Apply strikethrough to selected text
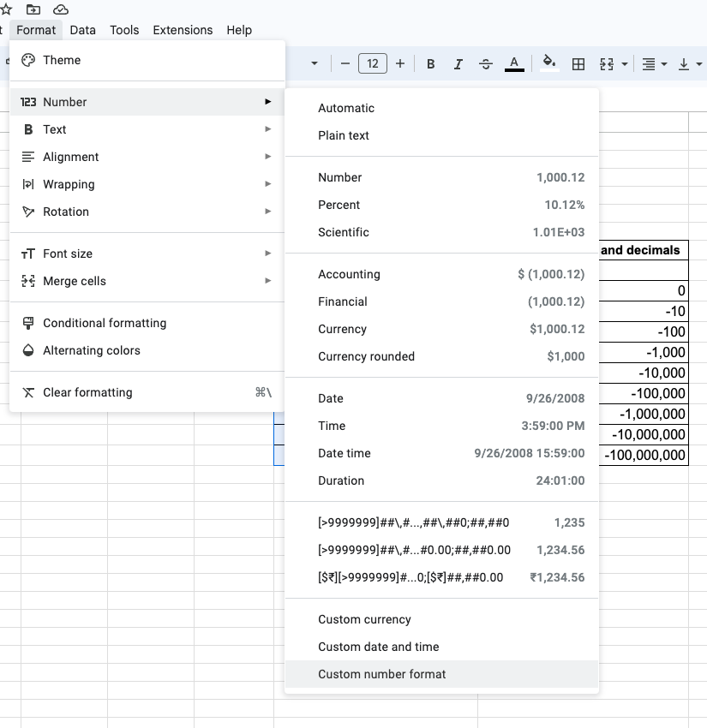Screen dimensions: 707x728 [x=486, y=63]
